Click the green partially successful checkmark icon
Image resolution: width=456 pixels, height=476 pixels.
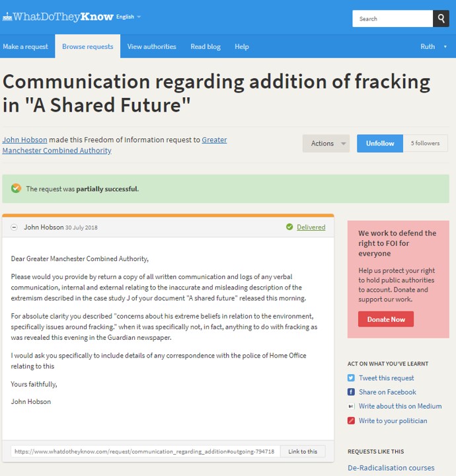pyautogui.click(x=16, y=188)
